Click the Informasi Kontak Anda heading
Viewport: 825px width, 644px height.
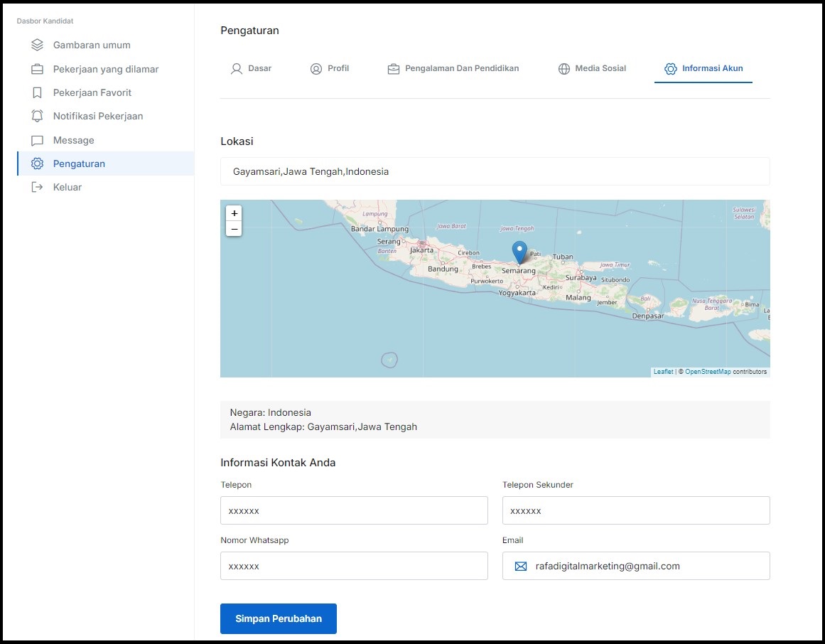coord(278,463)
